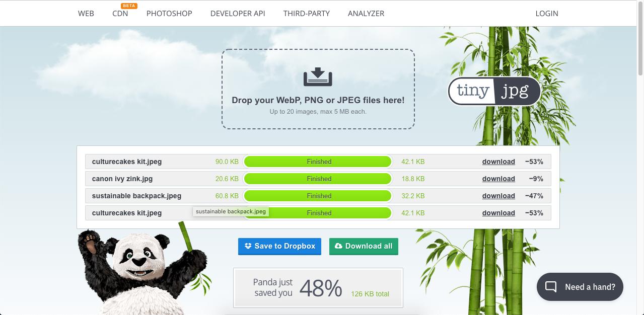Click the 60.8 KB original size
The width and height of the screenshot is (644, 315).
[x=227, y=196]
